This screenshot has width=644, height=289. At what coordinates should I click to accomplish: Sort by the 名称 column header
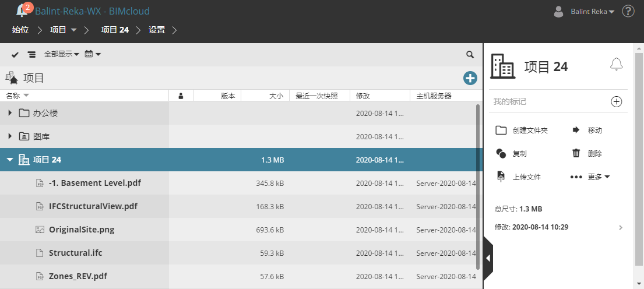coord(13,96)
